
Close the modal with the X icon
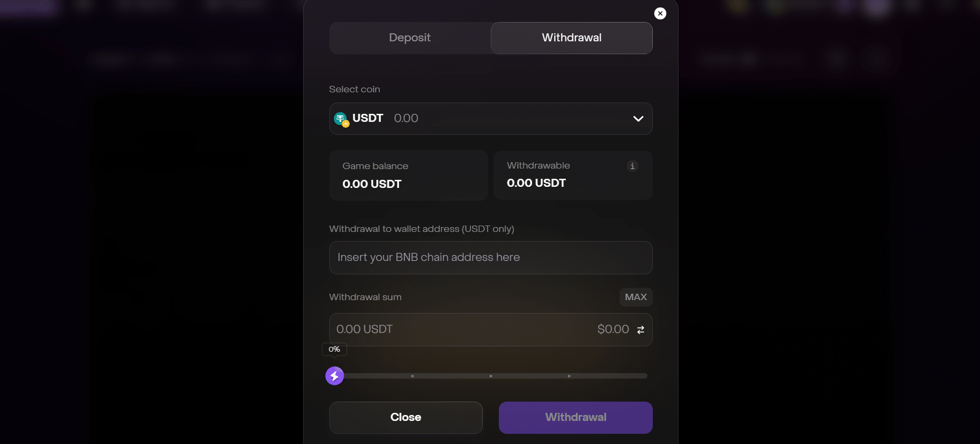(x=660, y=13)
